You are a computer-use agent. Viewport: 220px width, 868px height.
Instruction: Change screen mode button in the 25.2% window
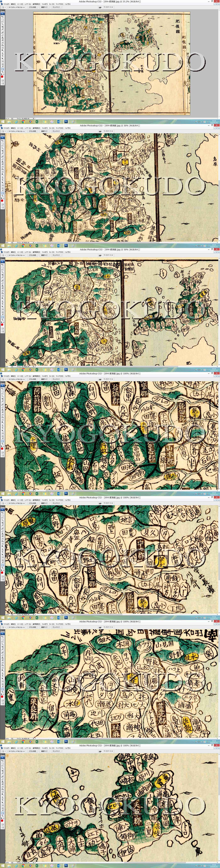point(3,83)
